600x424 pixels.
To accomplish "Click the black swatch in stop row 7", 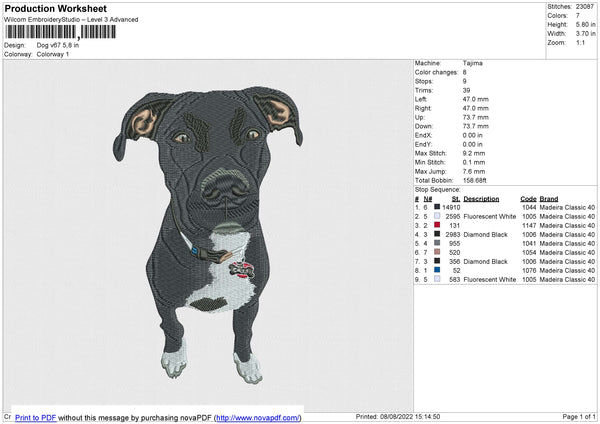I will pyautogui.click(x=437, y=261).
